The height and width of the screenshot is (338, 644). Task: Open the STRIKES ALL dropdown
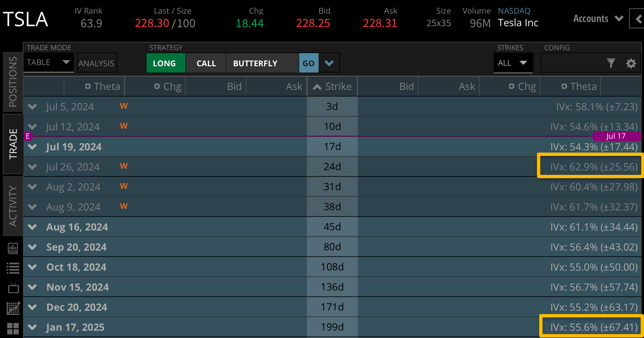(513, 63)
